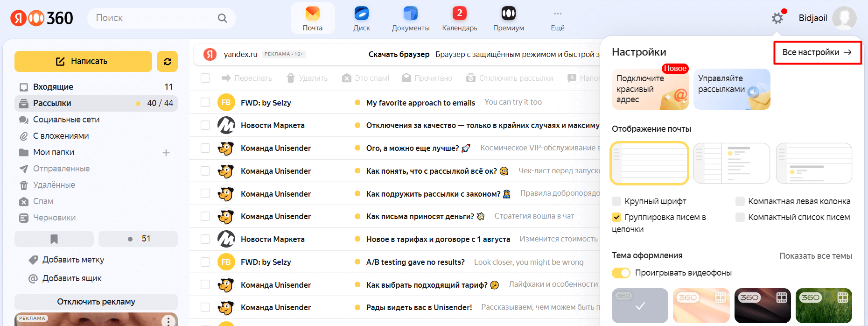Select the peach gradient theme swatch

[x=701, y=306]
